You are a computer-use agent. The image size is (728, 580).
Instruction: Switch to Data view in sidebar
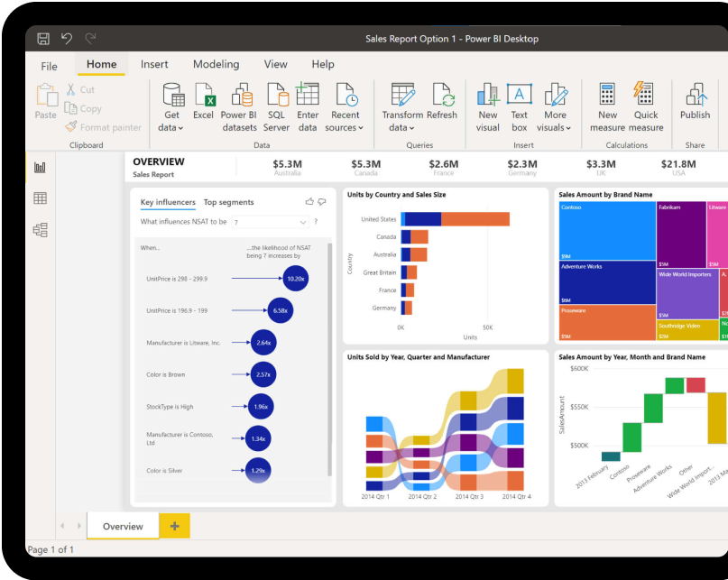pos(40,198)
